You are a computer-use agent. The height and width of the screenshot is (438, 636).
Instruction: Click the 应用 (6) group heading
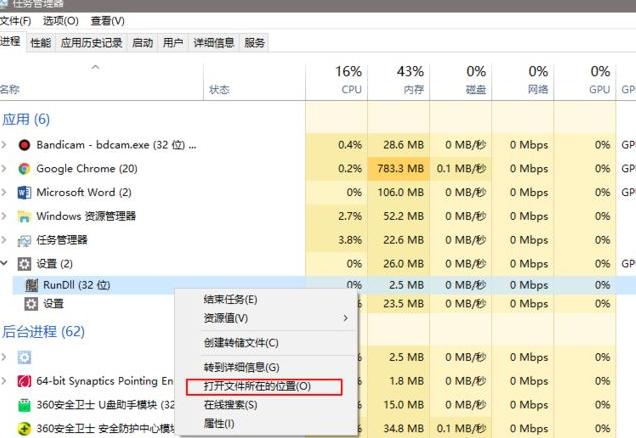[26, 119]
